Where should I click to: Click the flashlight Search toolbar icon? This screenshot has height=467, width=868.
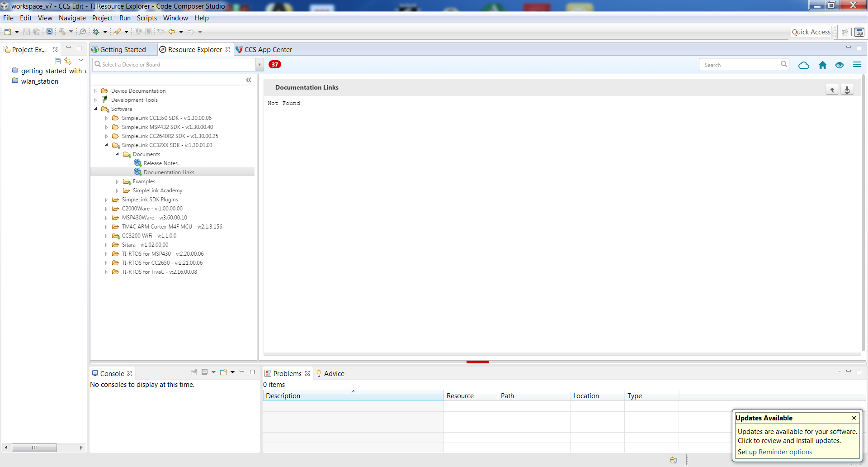pos(117,32)
